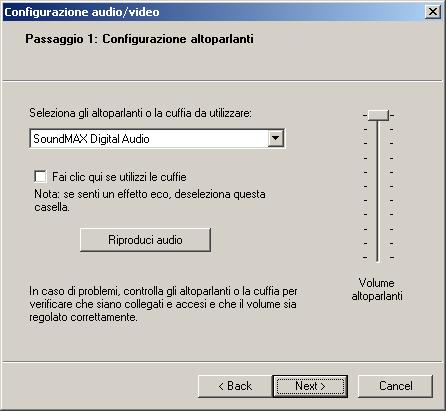This screenshot has width=446, height=411.
Task: Click the 'Seleziona gli altoparlanti' label
Action: click(140, 113)
